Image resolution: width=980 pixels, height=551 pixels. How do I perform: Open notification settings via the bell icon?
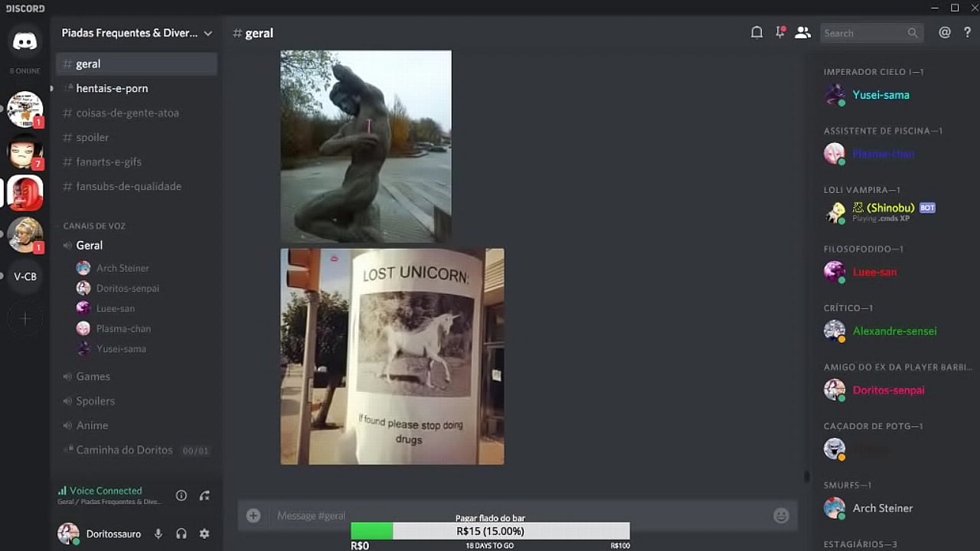[x=756, y=32]
